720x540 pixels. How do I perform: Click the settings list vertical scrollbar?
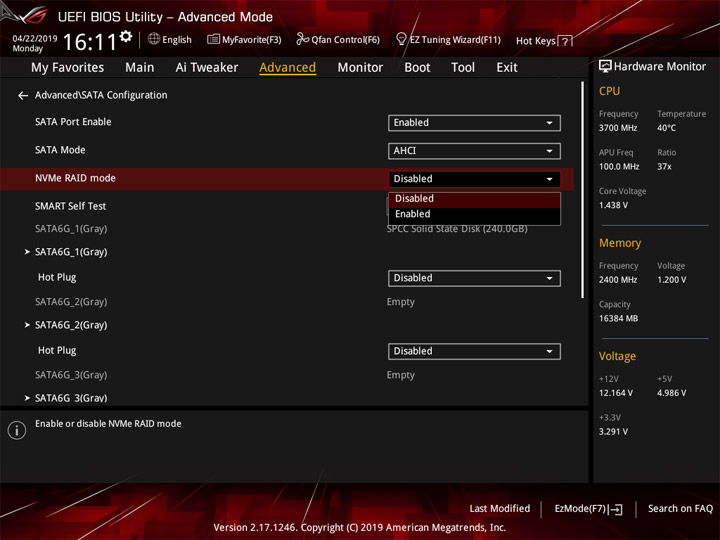pos(583,190)
